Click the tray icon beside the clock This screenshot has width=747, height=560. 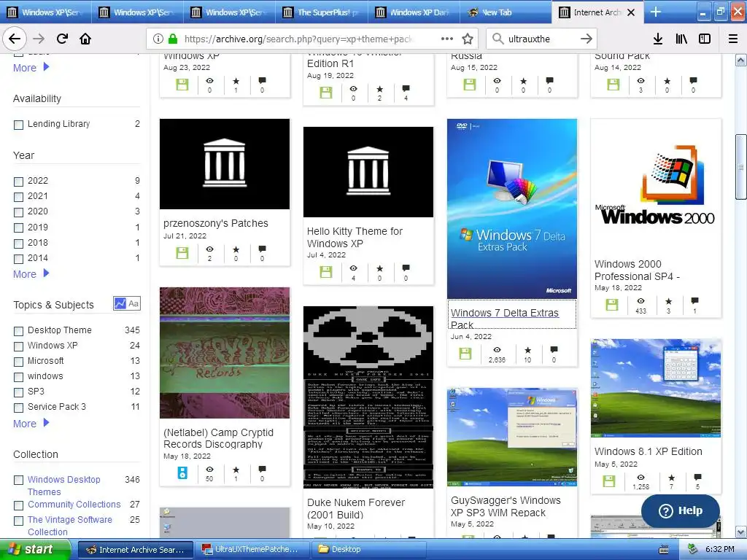692,549
